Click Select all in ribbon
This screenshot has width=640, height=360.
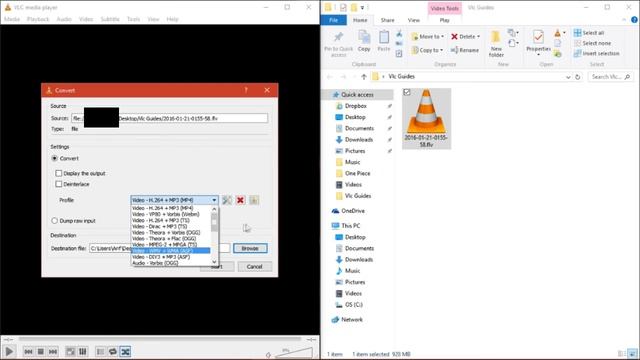589,33
